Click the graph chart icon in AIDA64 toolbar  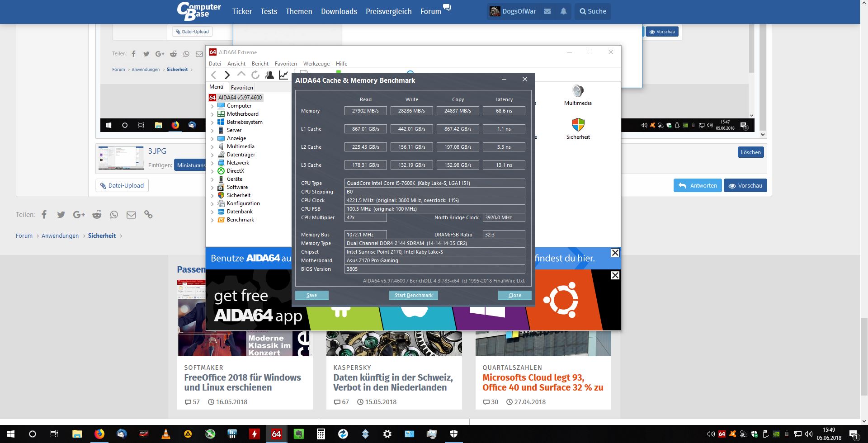pyautogui.click(x=283, y=75)
